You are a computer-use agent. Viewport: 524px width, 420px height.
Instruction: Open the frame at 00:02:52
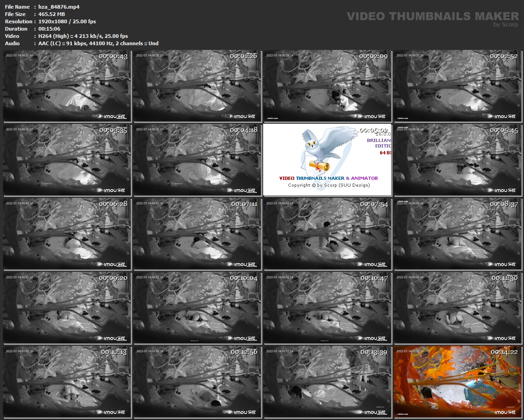457,86
